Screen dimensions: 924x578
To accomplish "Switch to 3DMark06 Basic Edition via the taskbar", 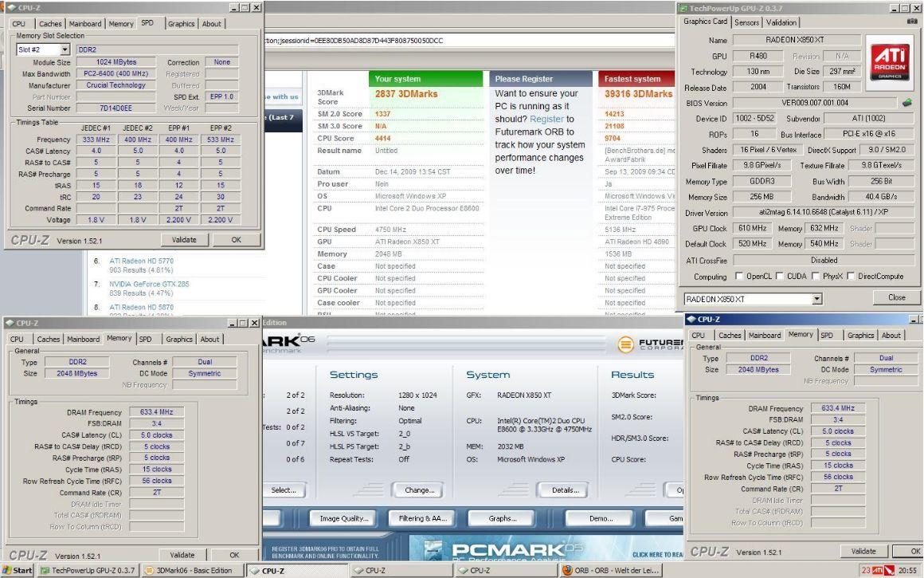I will point(193,570).
